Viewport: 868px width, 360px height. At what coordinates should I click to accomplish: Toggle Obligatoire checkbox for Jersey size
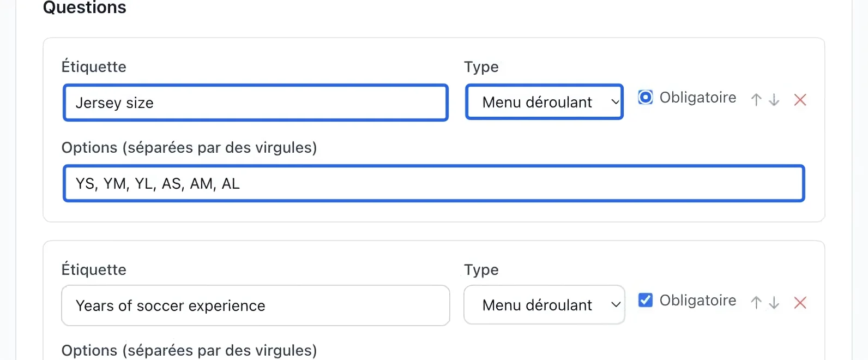click(x=646, y=97)
